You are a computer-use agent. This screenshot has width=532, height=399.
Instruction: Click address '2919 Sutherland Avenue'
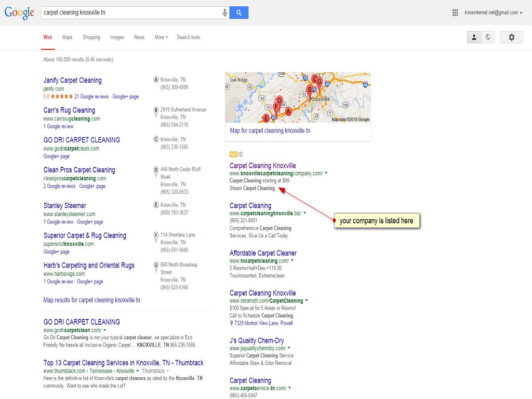(x=183, y=110)
